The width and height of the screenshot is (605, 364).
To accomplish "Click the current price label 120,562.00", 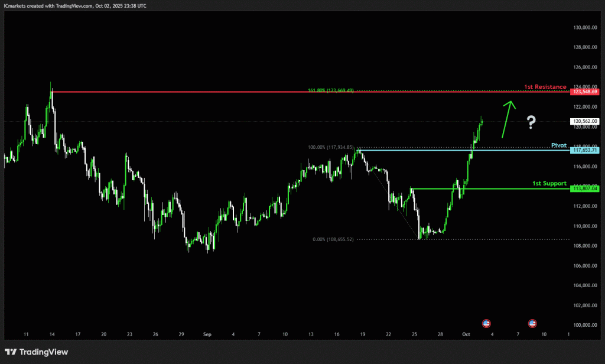I will [585, 121].
